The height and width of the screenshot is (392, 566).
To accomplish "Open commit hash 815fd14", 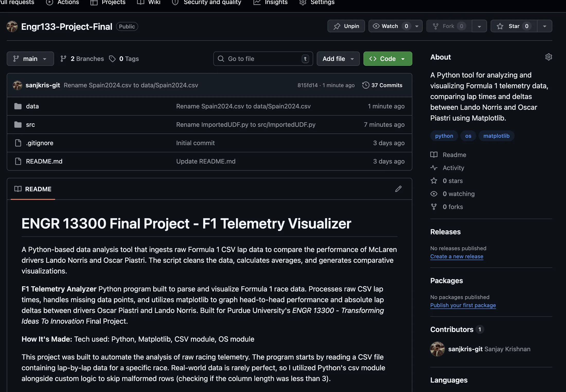I will point(307,85).
